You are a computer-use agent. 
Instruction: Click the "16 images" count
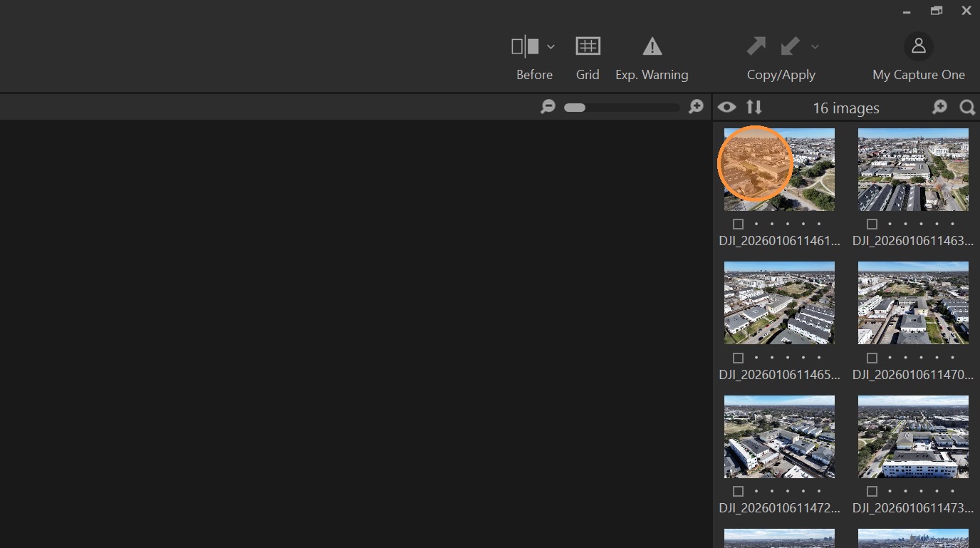pos(846,108)
